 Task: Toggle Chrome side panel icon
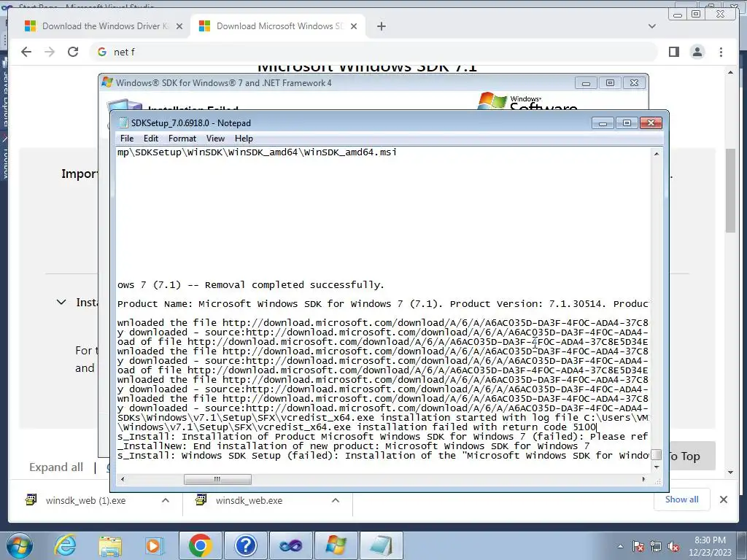pos(673,52)
